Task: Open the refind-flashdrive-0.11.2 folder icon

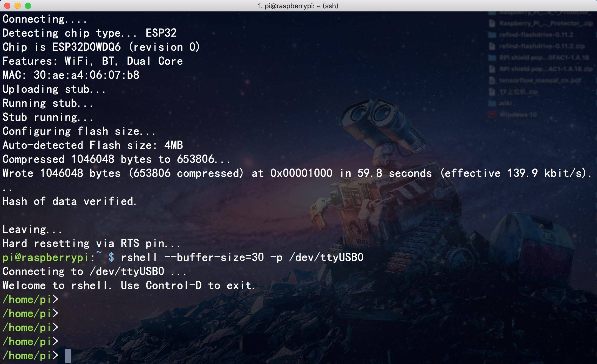Action: click(x=493, y=36)
